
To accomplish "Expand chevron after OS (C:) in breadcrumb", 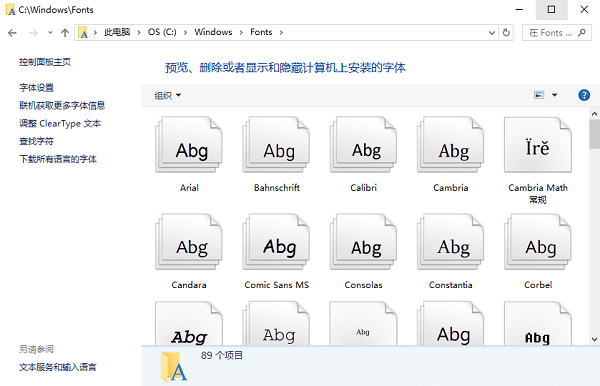I will point(185,33).
